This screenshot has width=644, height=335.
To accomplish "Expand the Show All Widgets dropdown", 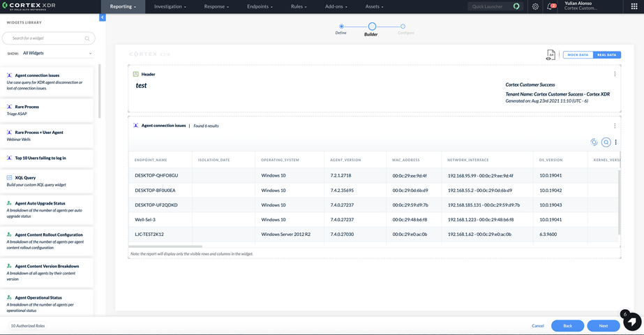I will tap(57, 54).
